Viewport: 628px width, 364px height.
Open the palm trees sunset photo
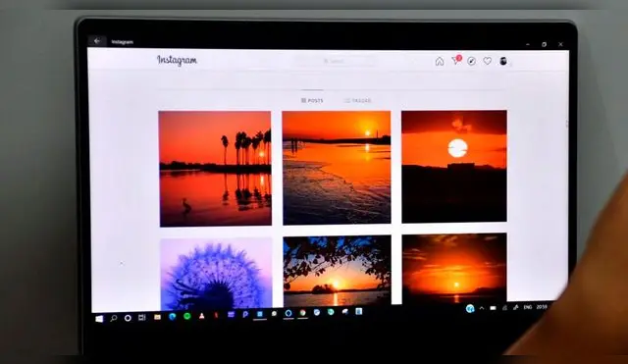tap(215, 169)
